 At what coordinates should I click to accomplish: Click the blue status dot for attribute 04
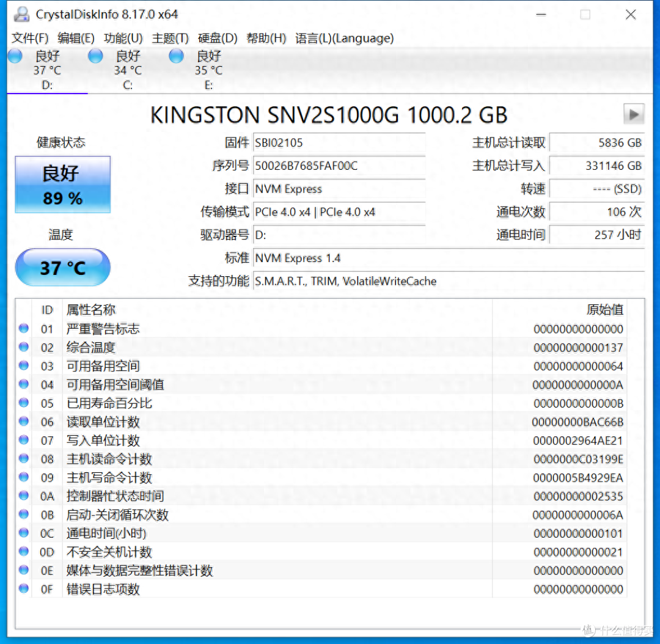click(24, 384)
